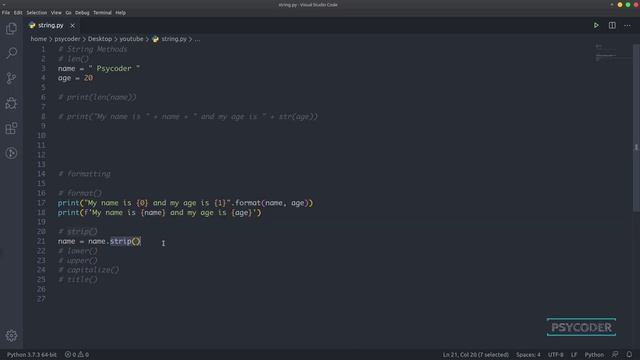Click the # String Methods comment

pyautogui.click(x=92, y=49)
